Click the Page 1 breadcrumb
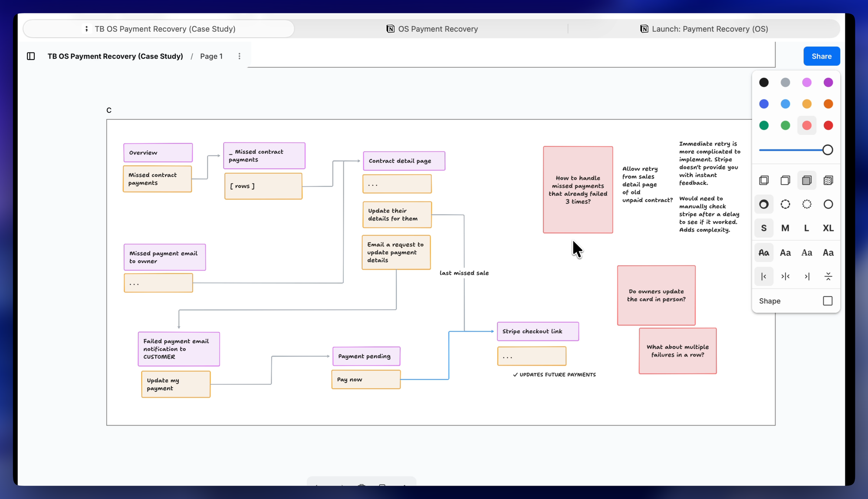This screenshot has height=499, width=868. 211,56
